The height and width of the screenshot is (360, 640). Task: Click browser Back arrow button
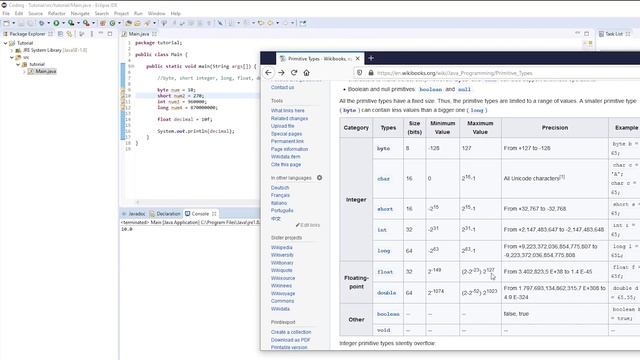pos(268,73)
